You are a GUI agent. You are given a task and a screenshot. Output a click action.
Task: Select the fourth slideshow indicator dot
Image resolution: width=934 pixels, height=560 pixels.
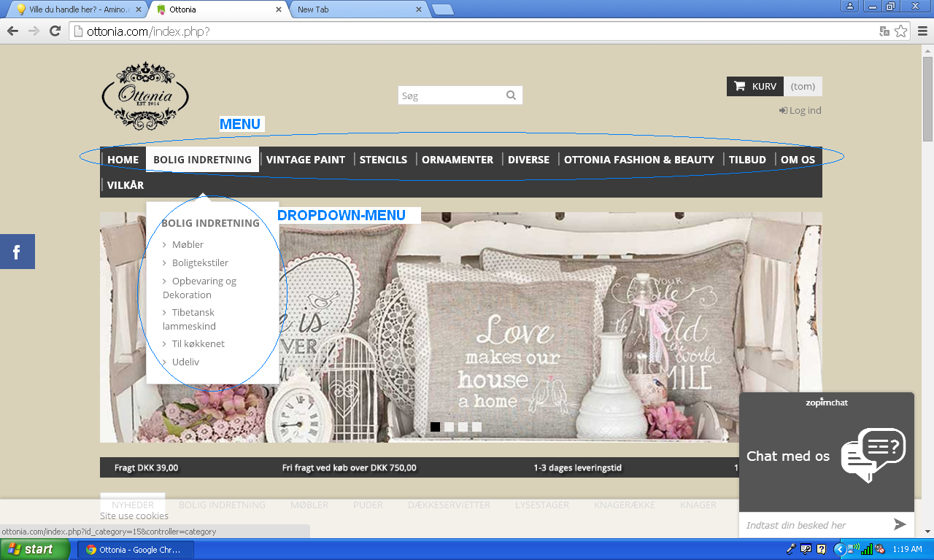(476, 427)
